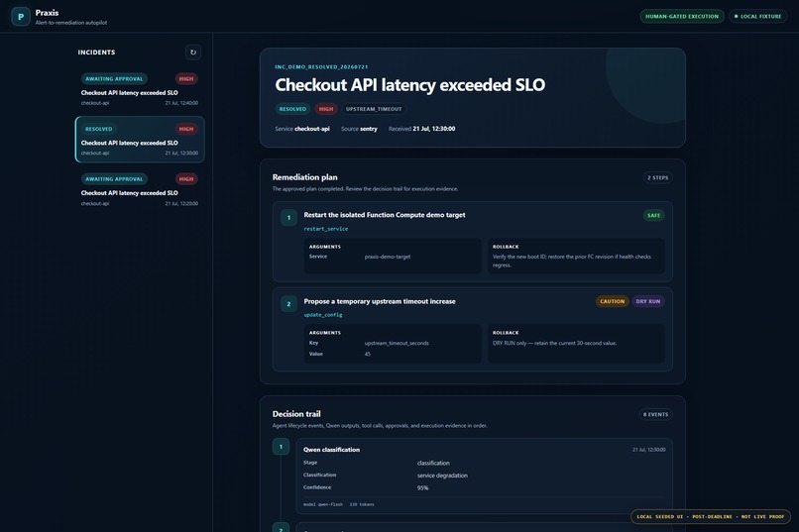Click the Remediation plan heading
Screen dimensions: 799x532
click(304, 177)
